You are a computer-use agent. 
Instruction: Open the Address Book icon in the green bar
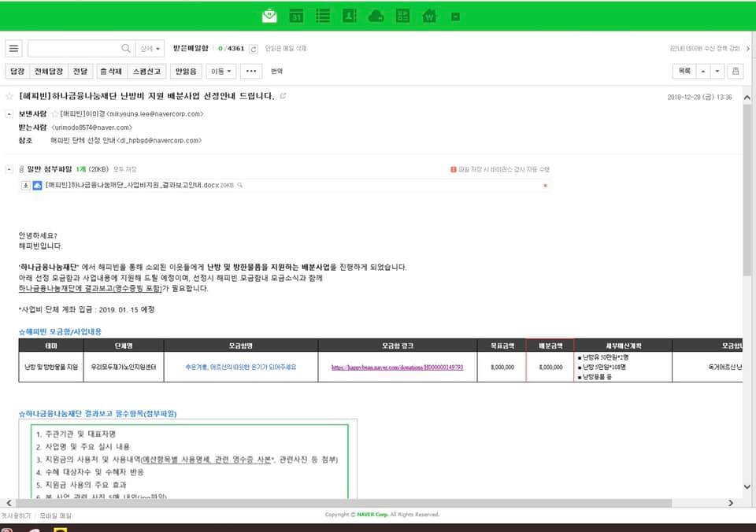(350, 17)
